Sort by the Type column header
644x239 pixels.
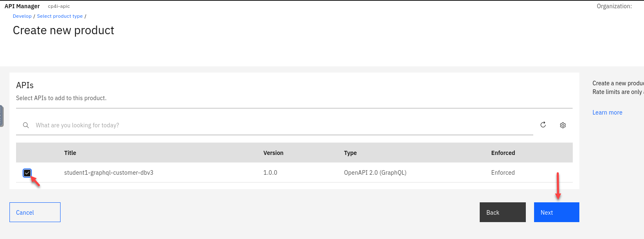(350, 153)
